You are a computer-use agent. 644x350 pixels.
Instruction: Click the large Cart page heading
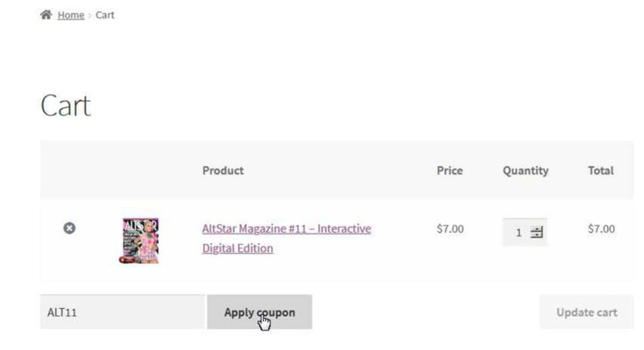tap(66, 106)
